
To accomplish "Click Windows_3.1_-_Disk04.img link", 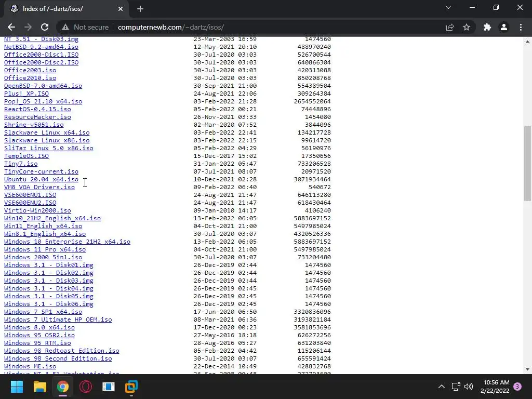I will point(48,289).
